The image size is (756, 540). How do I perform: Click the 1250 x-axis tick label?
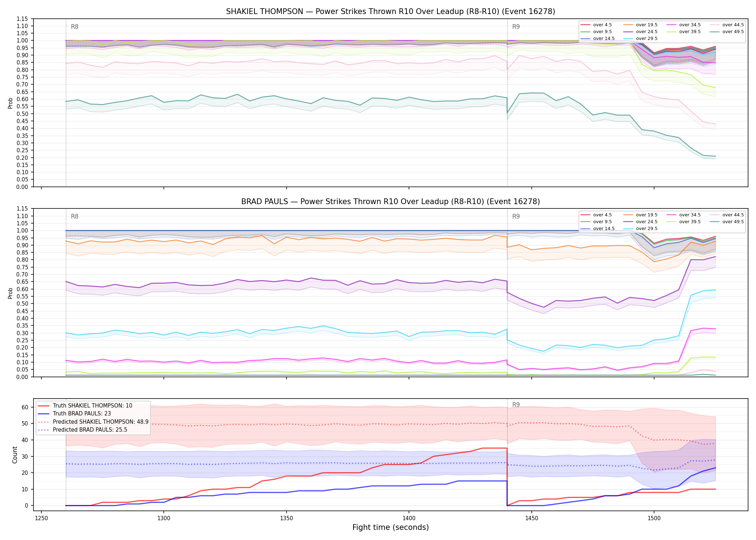(41, 518)
